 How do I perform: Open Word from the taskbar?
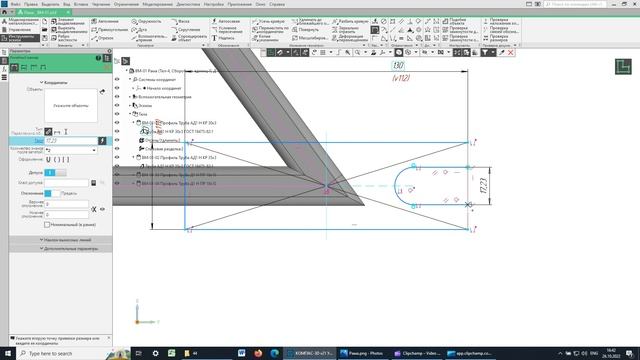click(242, 353)
